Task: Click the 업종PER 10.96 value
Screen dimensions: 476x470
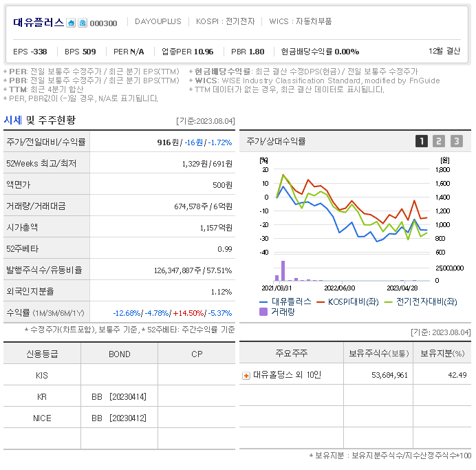Action: click(188, 52)
